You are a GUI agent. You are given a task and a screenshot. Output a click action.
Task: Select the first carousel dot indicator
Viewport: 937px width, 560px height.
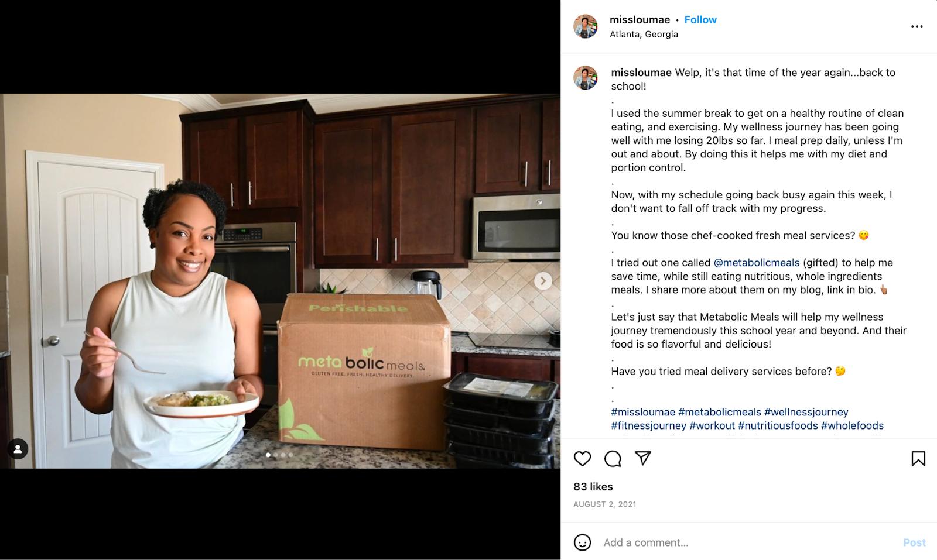[x=268, y=455]
